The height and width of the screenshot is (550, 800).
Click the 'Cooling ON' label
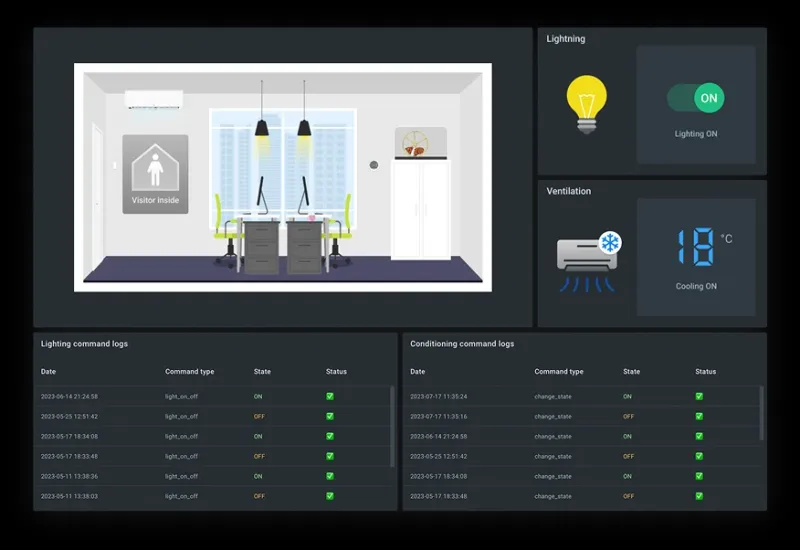point(696,286)
